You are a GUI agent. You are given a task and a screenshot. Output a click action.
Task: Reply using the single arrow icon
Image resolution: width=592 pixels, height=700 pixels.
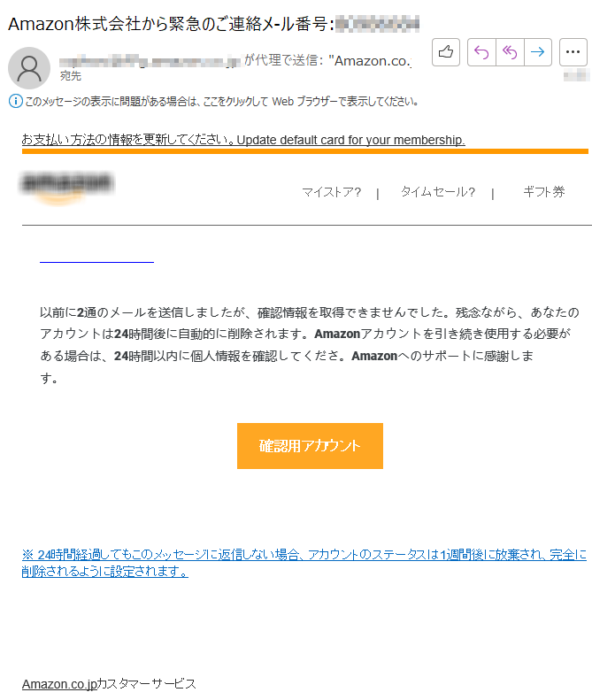(481, 52)
